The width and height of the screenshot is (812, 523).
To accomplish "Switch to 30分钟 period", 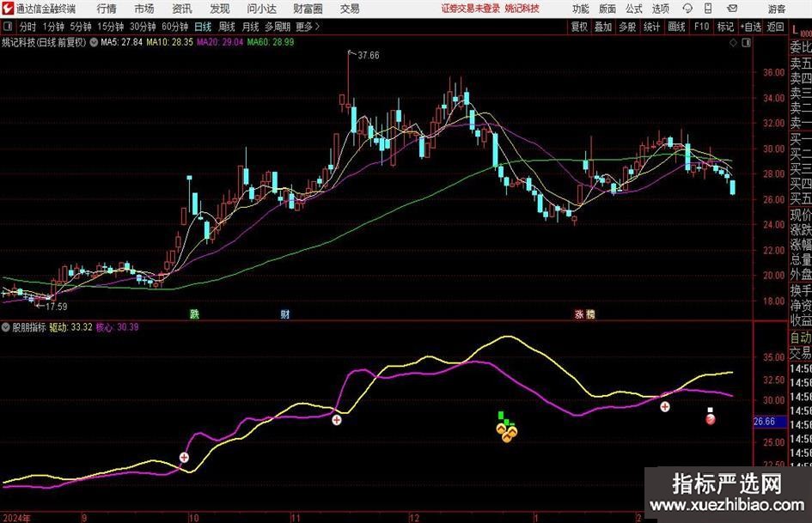I will pos(143,27).
